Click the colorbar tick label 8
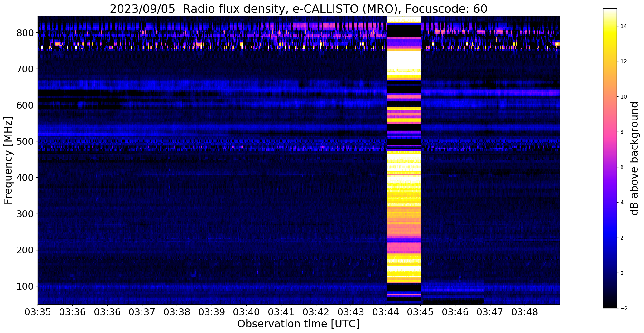 click(x=622, y=132)
